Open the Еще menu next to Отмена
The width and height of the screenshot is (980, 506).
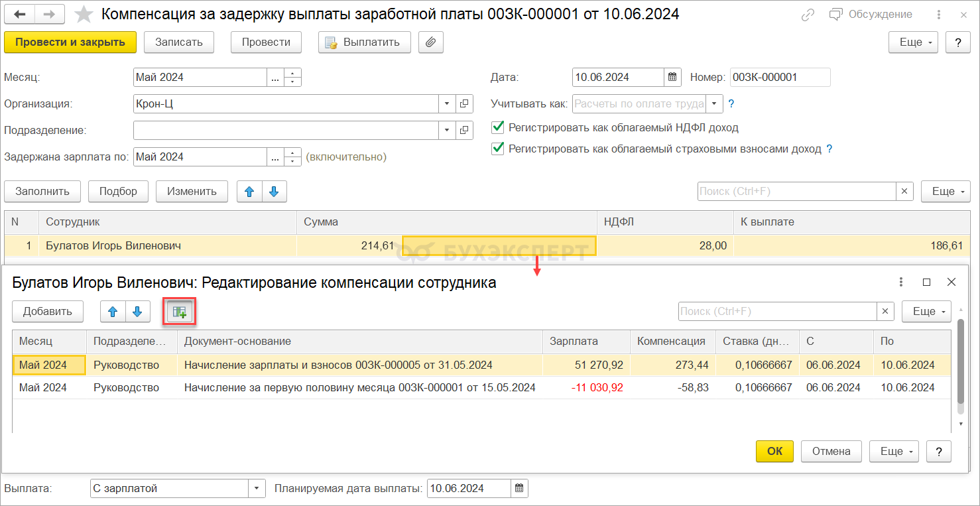click(893, 451)
